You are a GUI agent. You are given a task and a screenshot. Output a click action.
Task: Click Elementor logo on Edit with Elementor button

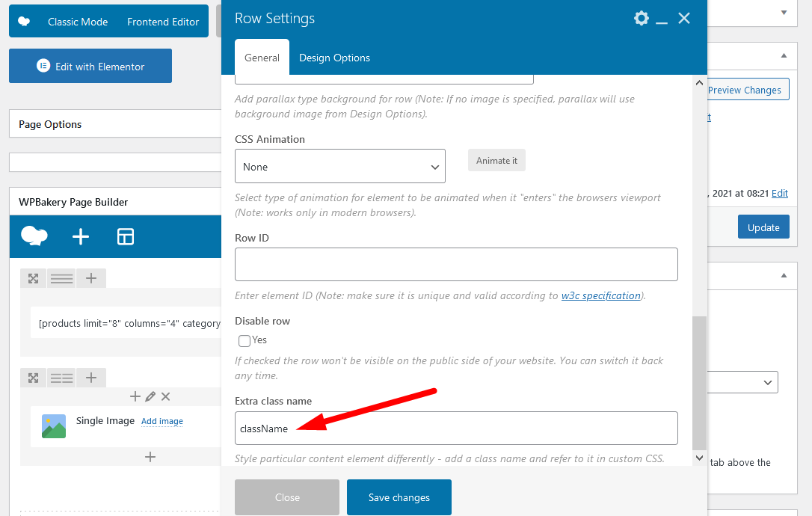pos(43,66)
